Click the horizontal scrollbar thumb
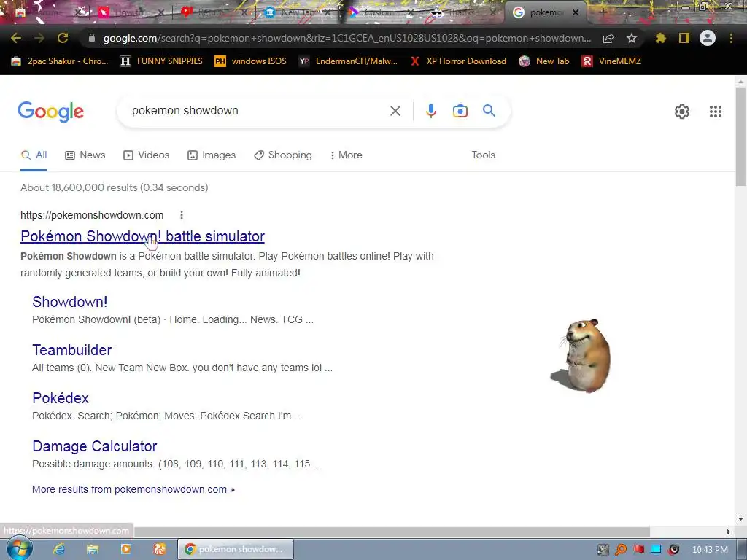 pos(392,532)
